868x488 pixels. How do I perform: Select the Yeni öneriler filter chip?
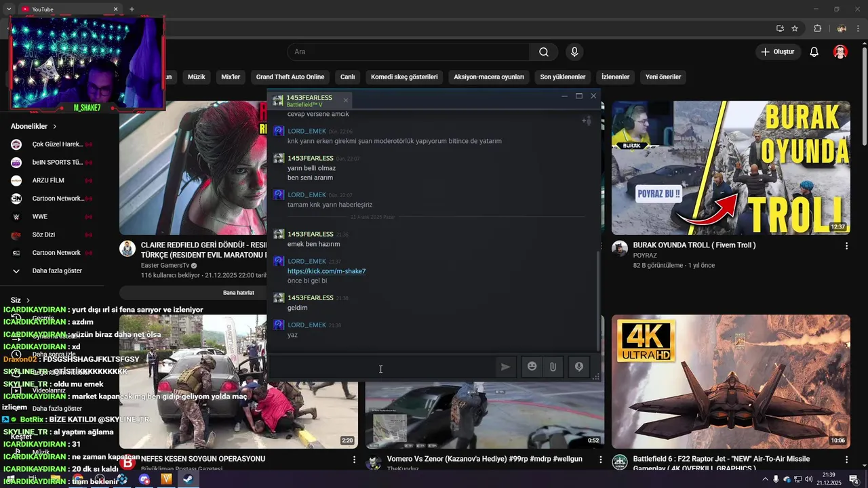pyautogui.click(x=663, y=77)
